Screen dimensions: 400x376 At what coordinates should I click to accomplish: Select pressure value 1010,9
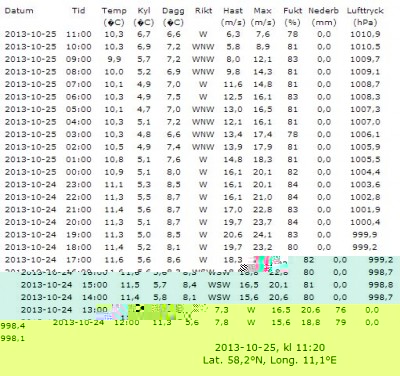point(365,34)
